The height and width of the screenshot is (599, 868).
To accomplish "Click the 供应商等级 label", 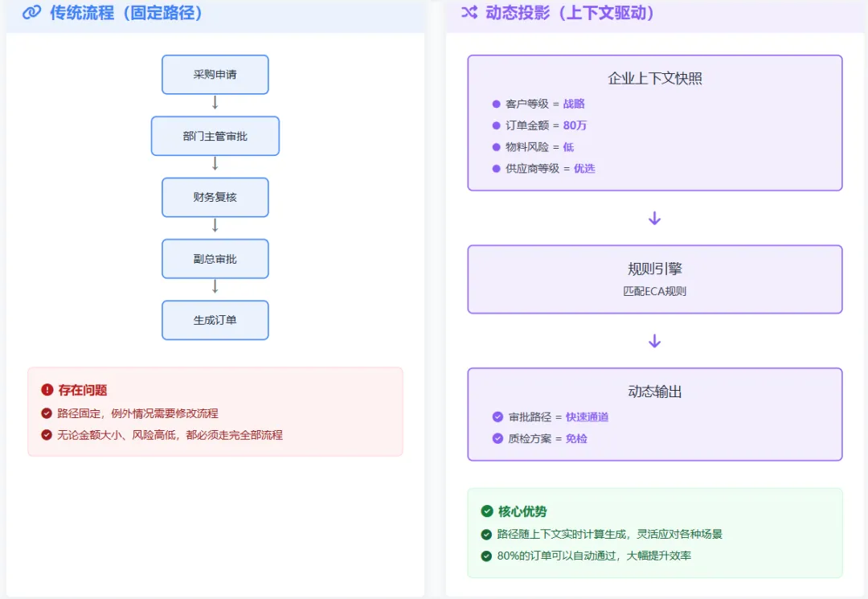I will tap(533, 168).
